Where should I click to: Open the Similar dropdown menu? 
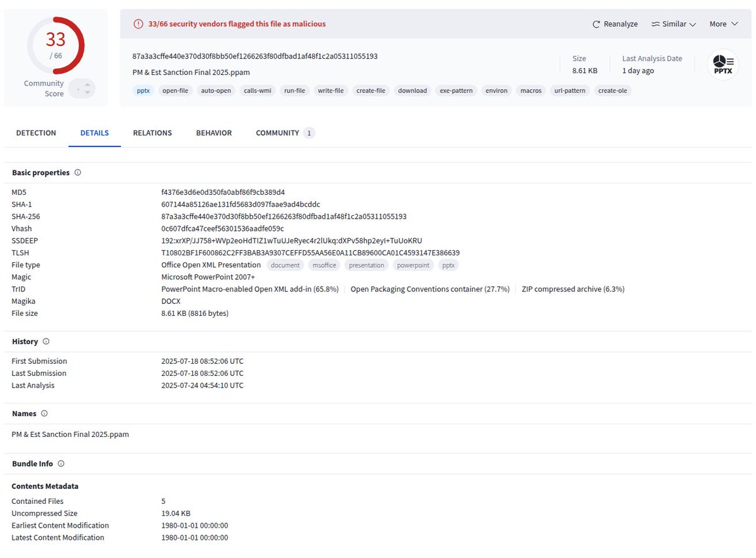coord(673,24)
